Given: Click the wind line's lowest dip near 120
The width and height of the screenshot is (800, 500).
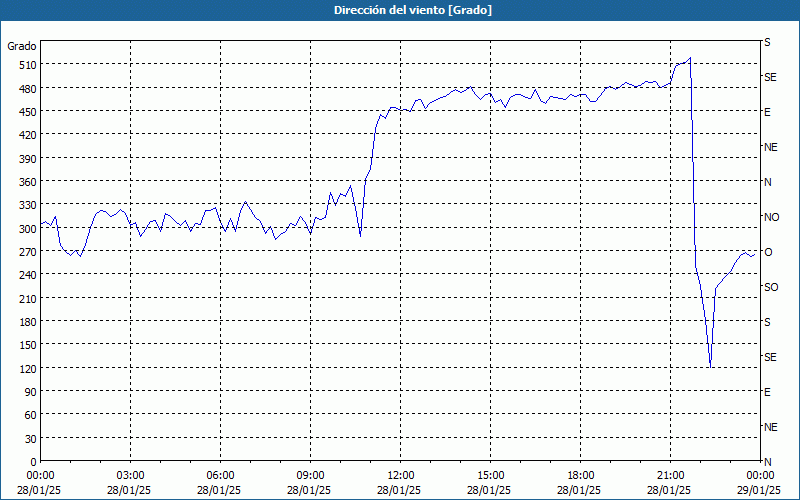Looking at the screenshot, I should pyautogui.click(x=710, y=366).
